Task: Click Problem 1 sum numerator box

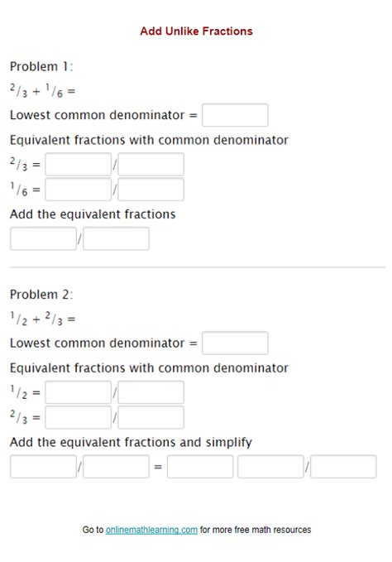Action: point(43,238)
